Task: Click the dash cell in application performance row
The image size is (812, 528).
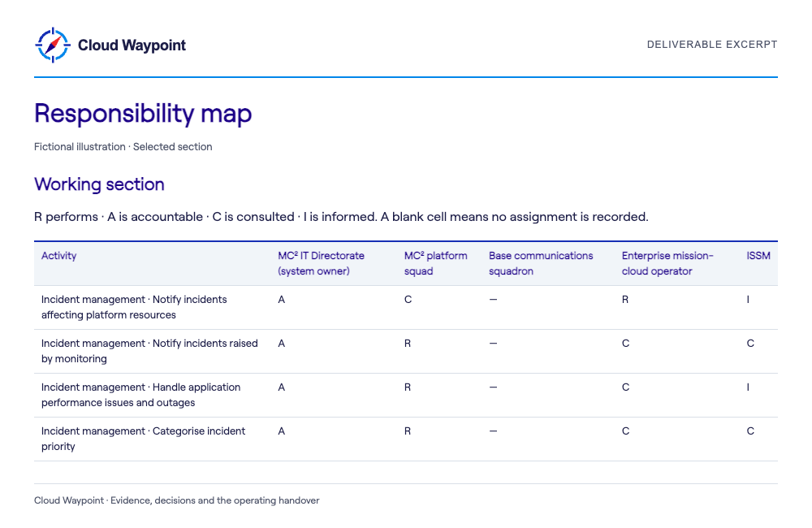Action: [493, 387]
